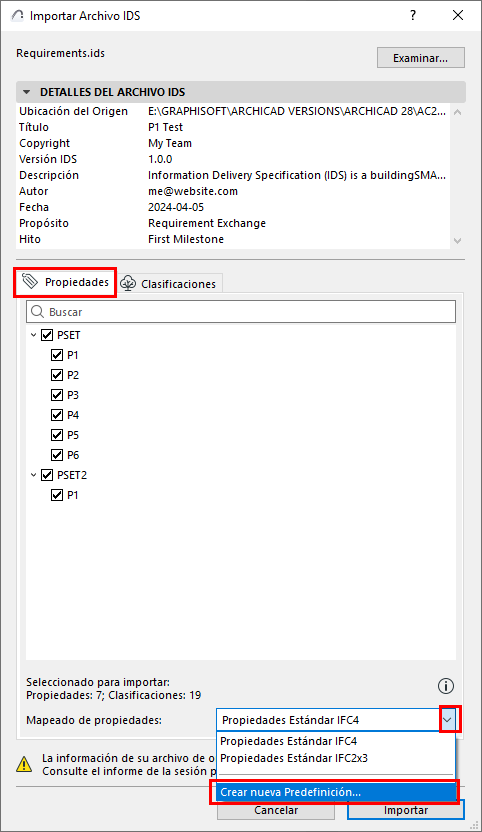Switch to the Propiedades tab
Viewport: 482px width, 832px height.
point(65,282)
